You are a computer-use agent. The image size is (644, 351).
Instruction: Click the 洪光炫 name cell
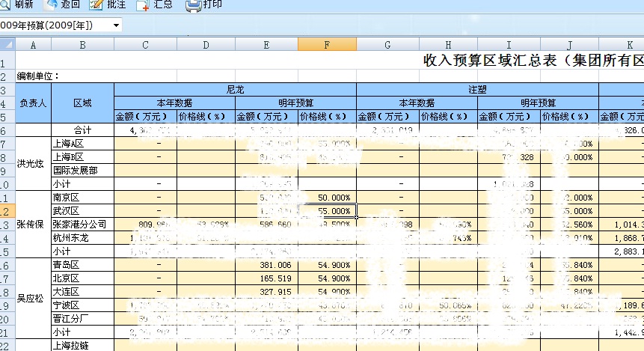33,164
